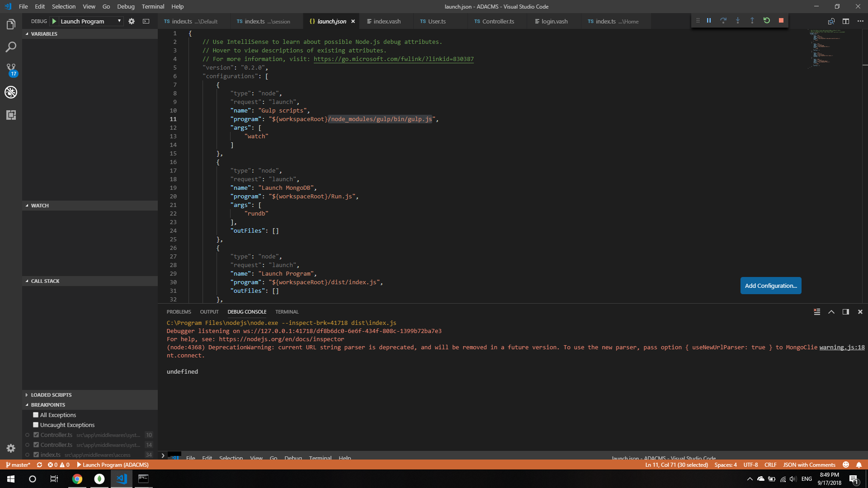The width and height of the screenshot is (868, 488).
Task: Close the bottom panel
Action: click(860, 312)
